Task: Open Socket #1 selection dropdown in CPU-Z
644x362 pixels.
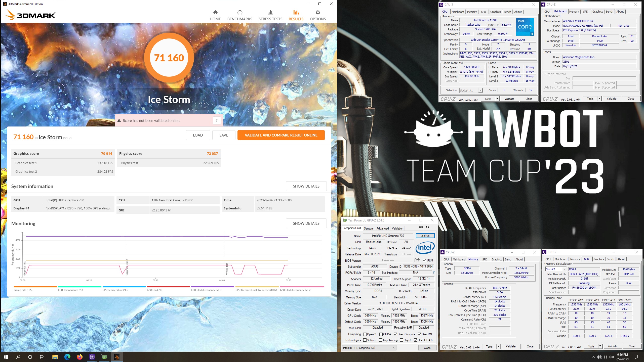Action: pyautogui.click(x=471, y=90)
